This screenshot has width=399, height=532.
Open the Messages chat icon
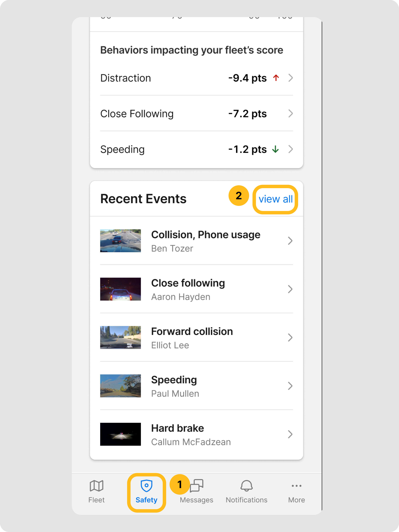[197, 486]
